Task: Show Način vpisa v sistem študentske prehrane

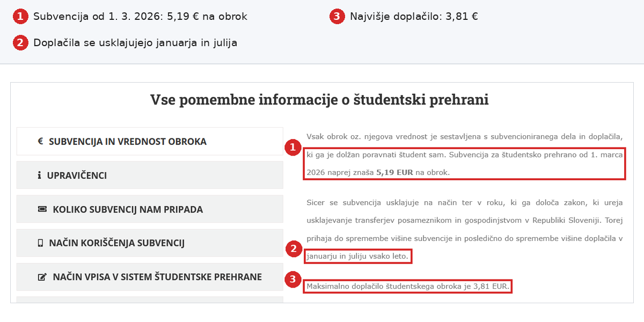Action: [150, 277]
